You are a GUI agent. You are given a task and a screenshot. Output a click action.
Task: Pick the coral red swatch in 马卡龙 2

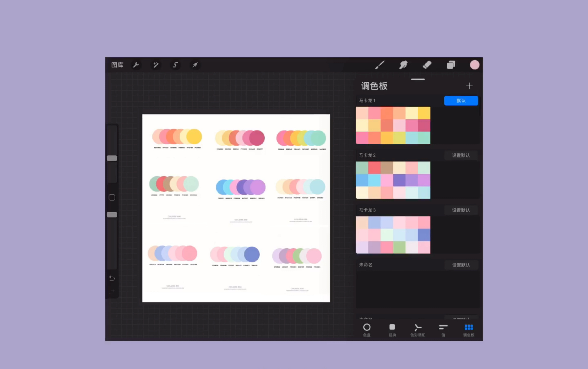pyautogui.click(x=374, y=168)
